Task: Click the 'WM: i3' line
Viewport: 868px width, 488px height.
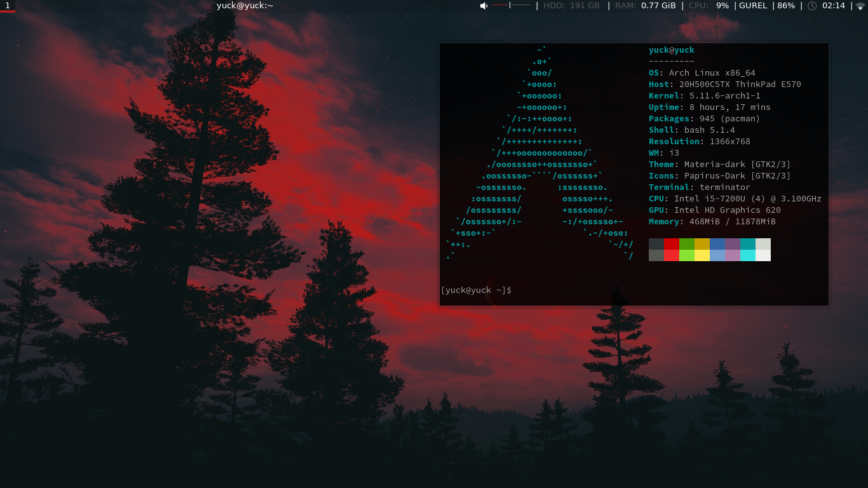Action: point(664,153)
